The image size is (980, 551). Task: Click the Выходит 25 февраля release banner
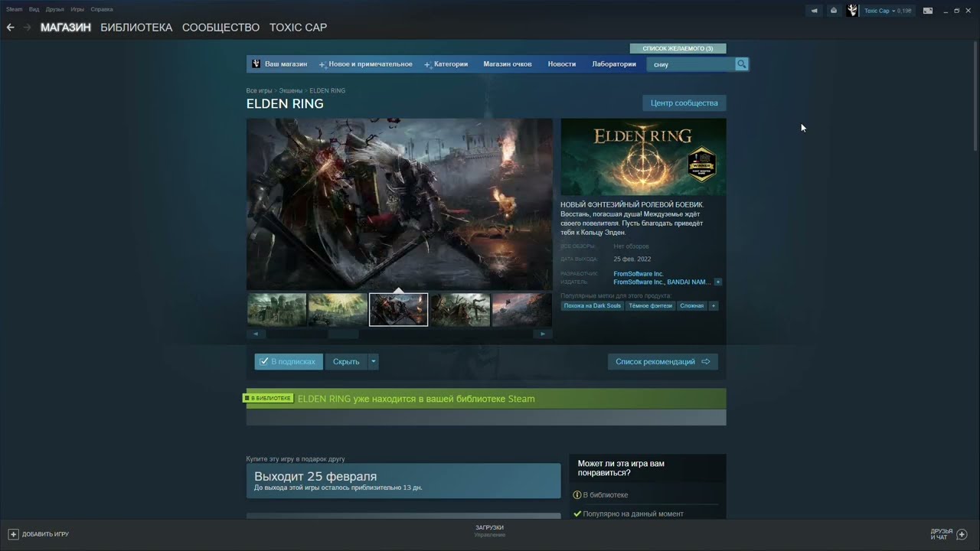pos(403,481)
